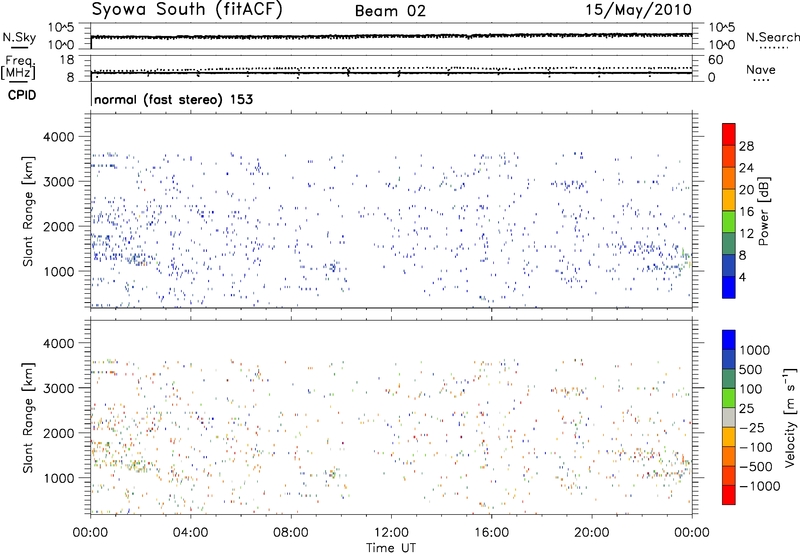Viewport: 800px width, 554px height.
Task: Click the solid frequency trace line
Action: point(391,73)
